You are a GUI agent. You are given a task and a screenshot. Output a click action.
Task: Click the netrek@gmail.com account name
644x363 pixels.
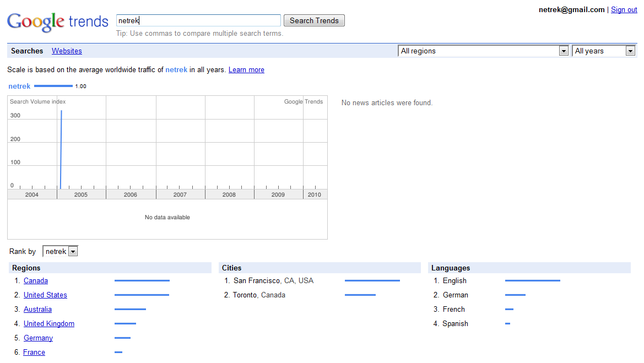click(x=572, y=10)
